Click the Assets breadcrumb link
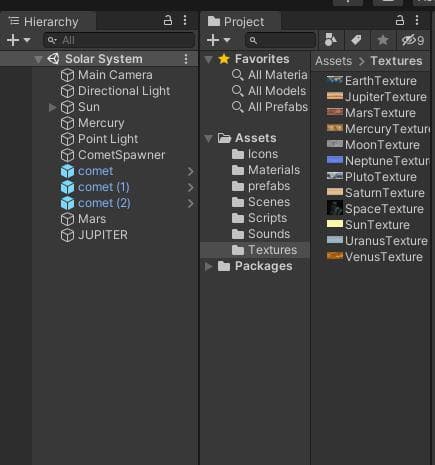 [334, 61]
